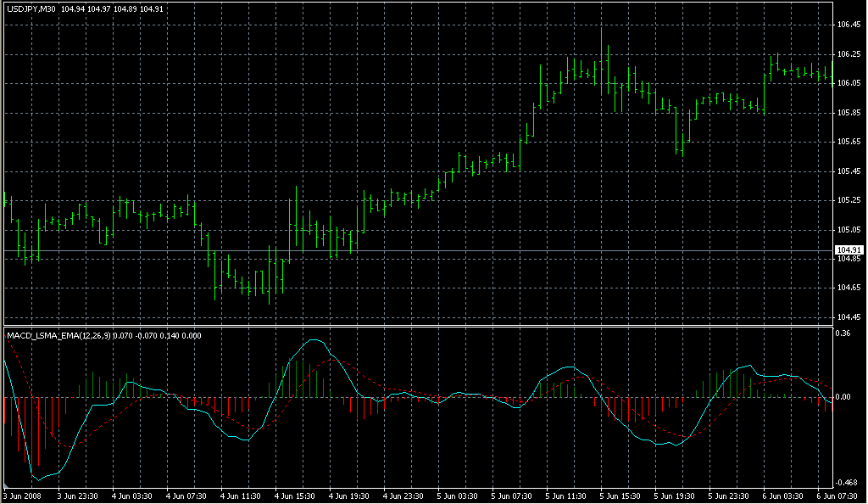Click the 3 Jun 2008 date label
Screen dimensions: 868x504
coord(23,496)
